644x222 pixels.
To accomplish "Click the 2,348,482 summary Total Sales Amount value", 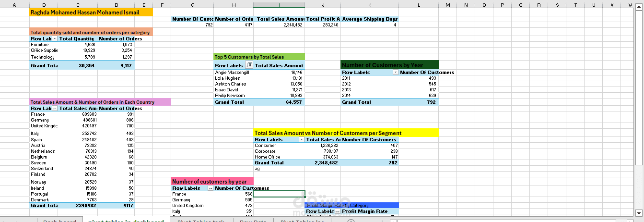I will [x=279, y=25].
